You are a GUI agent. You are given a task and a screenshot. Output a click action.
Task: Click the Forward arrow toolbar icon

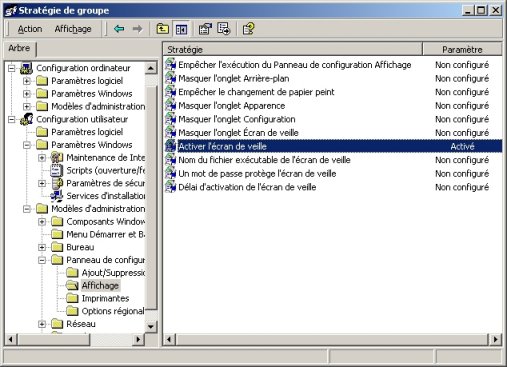(137, 29)
